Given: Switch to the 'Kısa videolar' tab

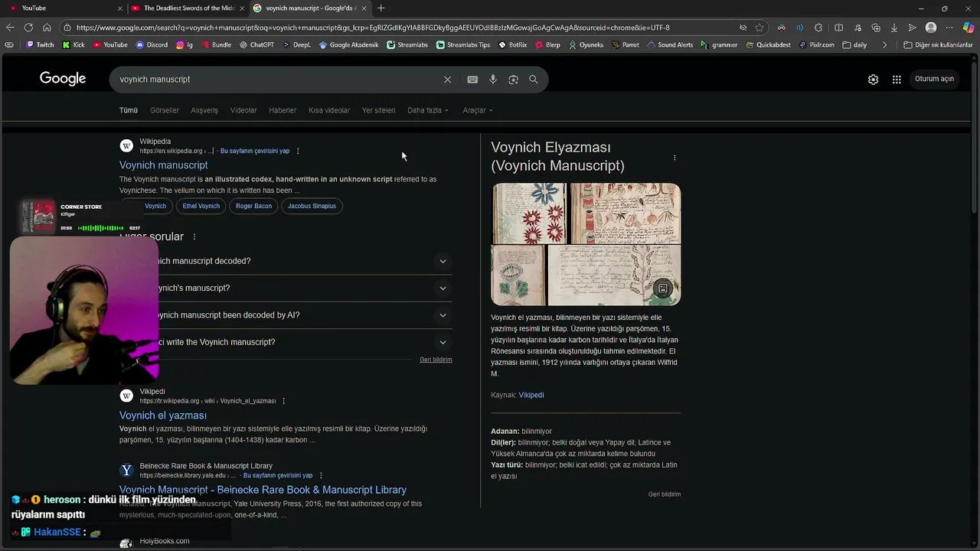Looking at the screenshot, I should click(329, 110).
